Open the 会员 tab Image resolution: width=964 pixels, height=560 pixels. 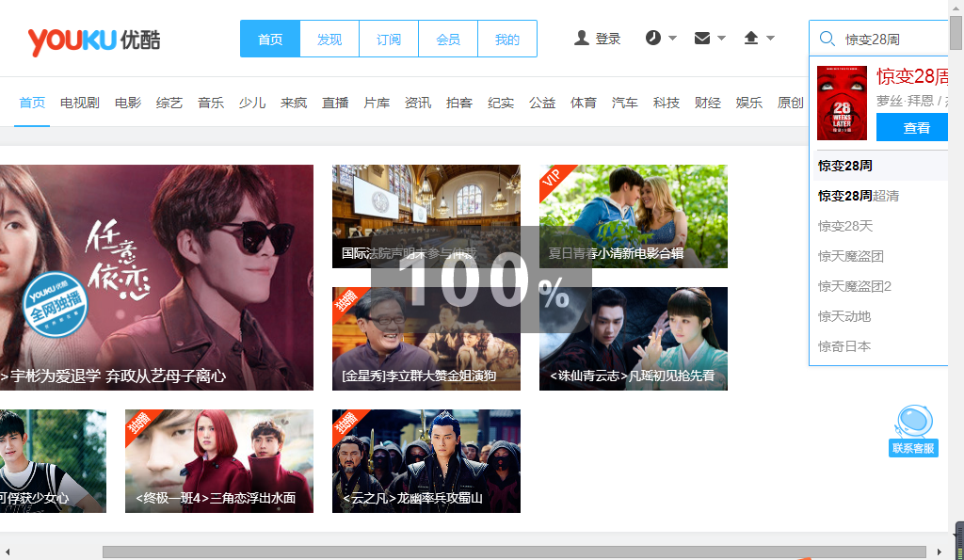448,39
